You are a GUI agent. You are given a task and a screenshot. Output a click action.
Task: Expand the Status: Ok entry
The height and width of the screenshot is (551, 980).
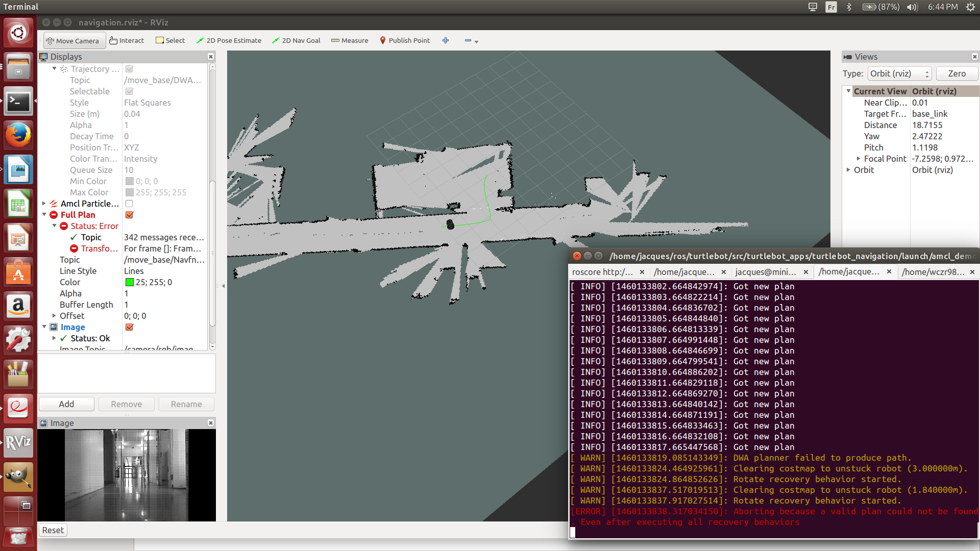(x=54, y=338)
